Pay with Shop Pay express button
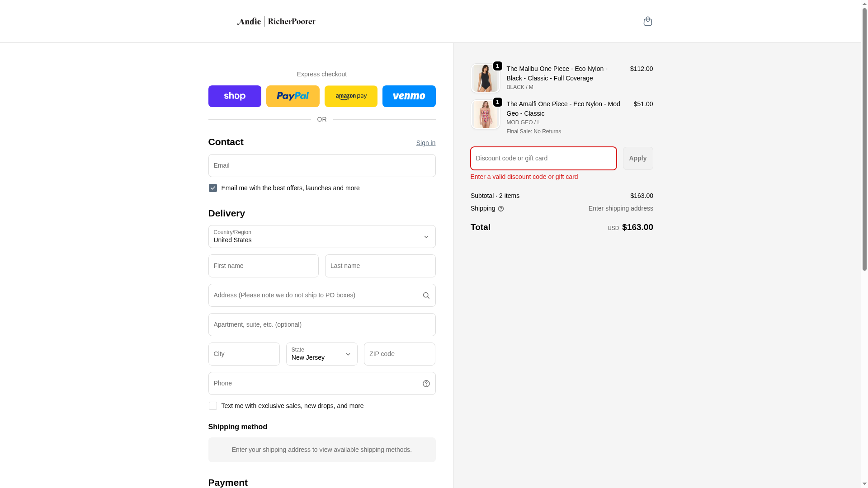868x488 pixels. pos(235,96)
